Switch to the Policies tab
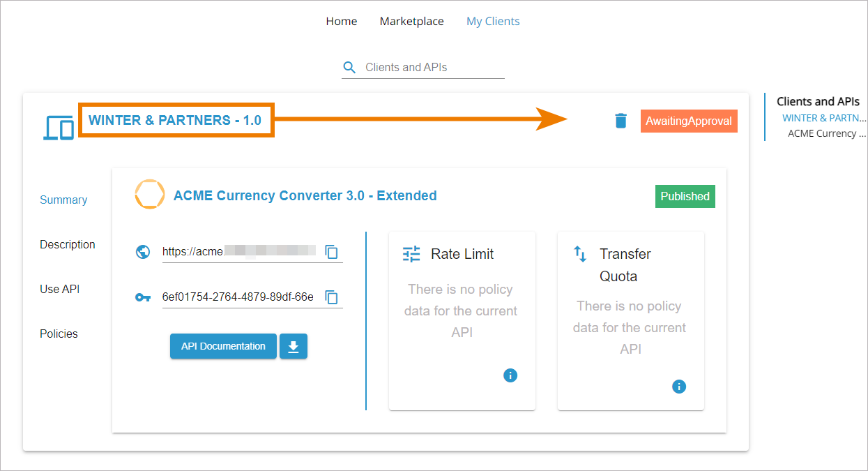The height and width of the screenshot is (471, 868). point(59,334)
